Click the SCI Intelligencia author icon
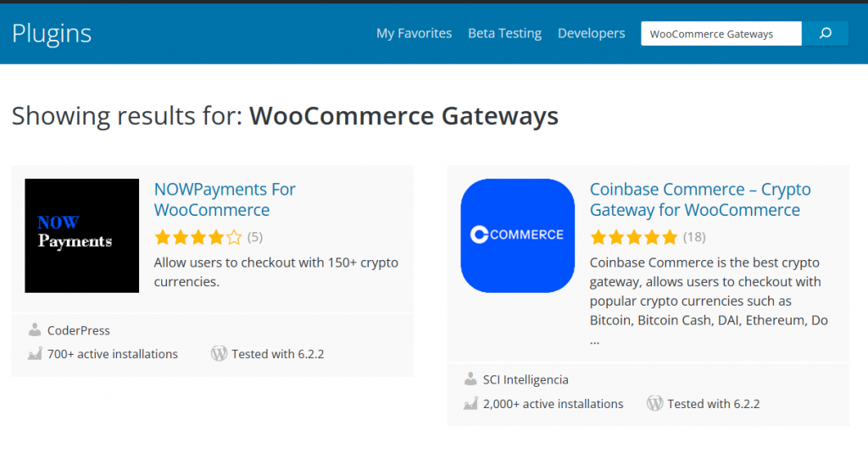 click(470, 378)
